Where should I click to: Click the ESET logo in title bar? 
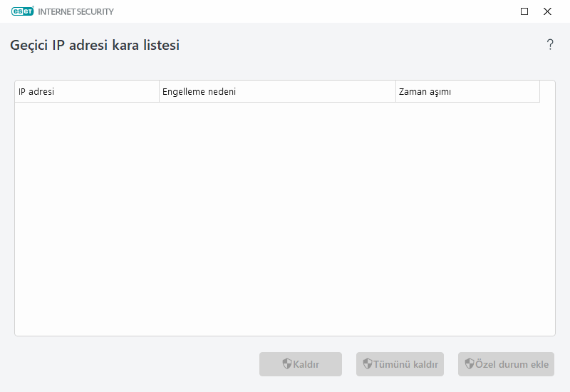pos(23,11)
